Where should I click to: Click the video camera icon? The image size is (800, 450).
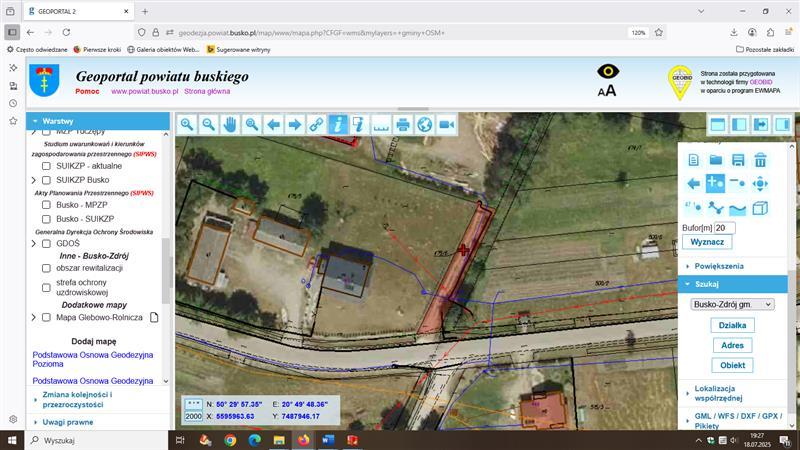pos(446,124)
